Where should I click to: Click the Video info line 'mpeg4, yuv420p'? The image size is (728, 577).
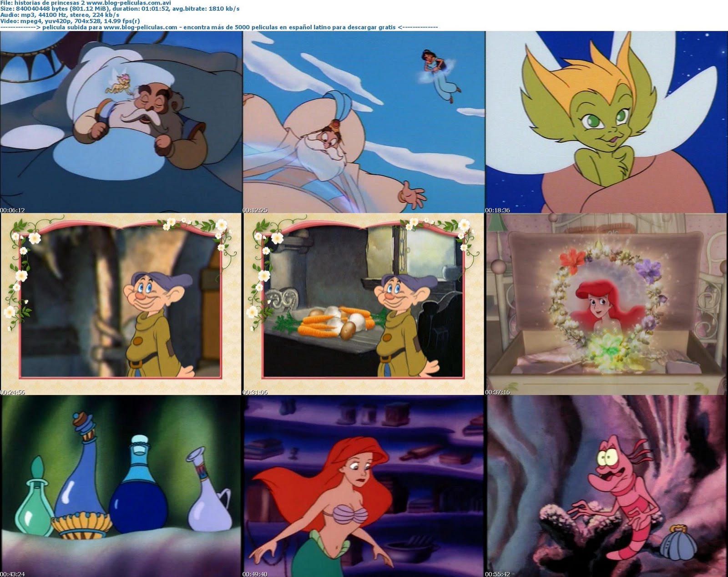(71, 21)
